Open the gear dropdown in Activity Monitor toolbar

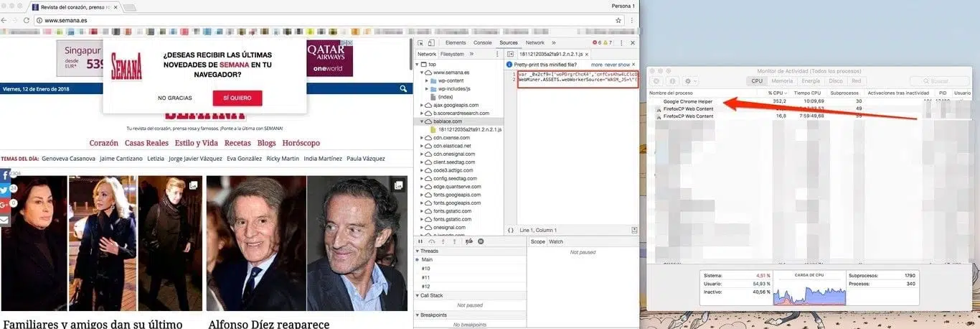pos(692,81)
